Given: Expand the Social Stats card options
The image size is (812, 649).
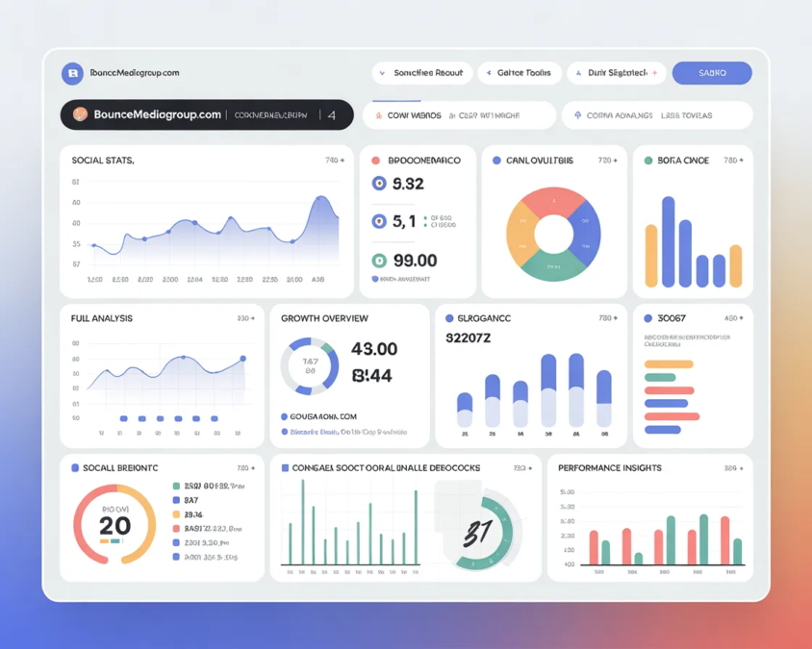Looking at the screenshot, I should click(x=334, y=161).
